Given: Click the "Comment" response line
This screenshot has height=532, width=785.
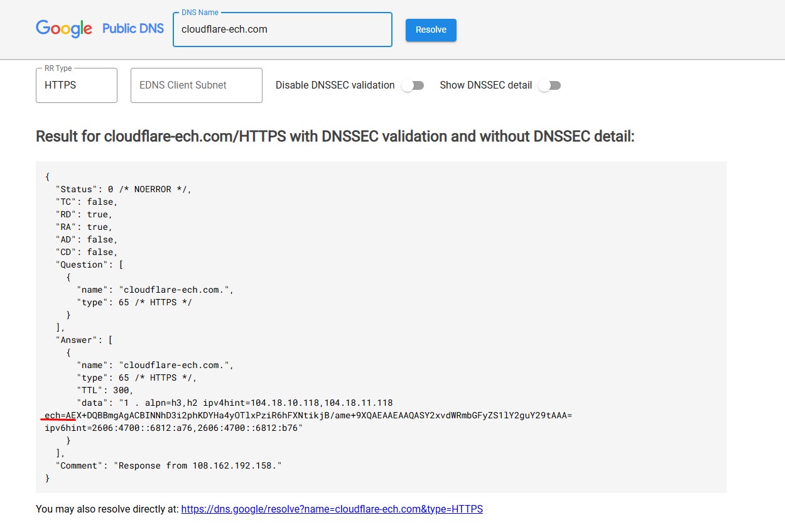Looking at the screenshot, I should 168,465.
